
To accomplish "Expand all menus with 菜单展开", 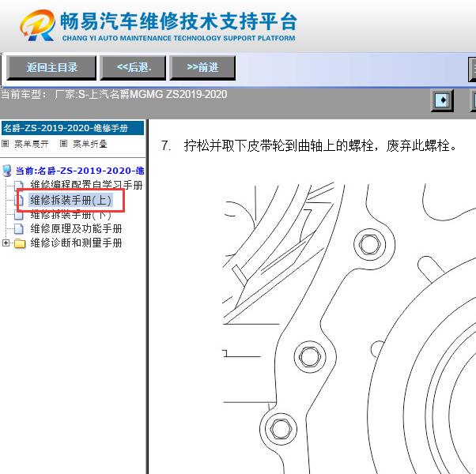I will click(32, 144).
